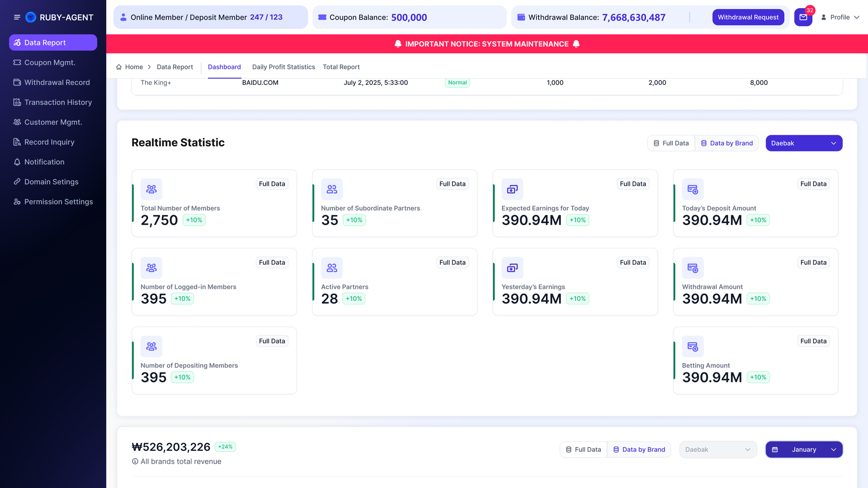Select Full Data in revenue section
The image size is (868, 488).
[583, 449]
